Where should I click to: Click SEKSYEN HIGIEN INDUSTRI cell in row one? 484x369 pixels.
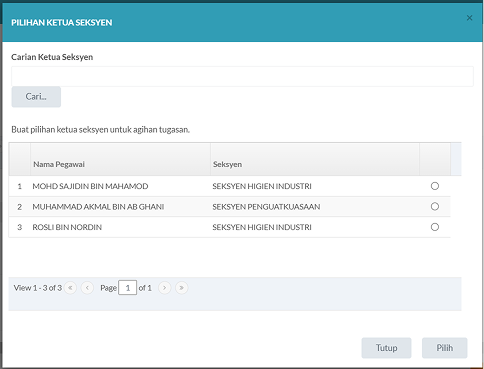coord(262,186)
